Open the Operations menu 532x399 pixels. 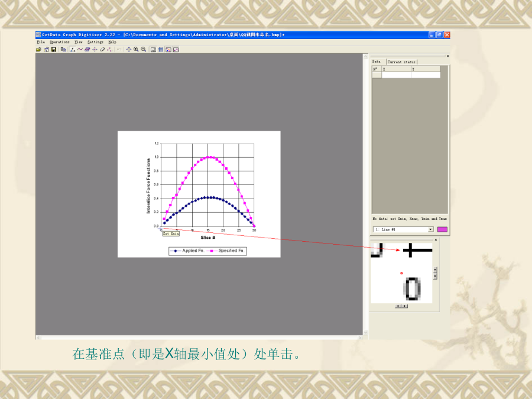pos(59,42)
